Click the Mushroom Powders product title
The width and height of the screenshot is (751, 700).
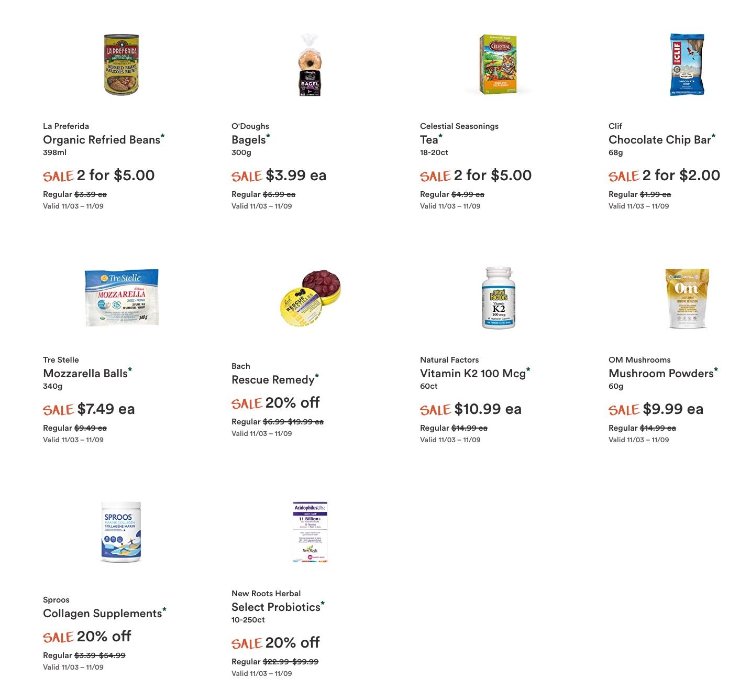point(661,374)
